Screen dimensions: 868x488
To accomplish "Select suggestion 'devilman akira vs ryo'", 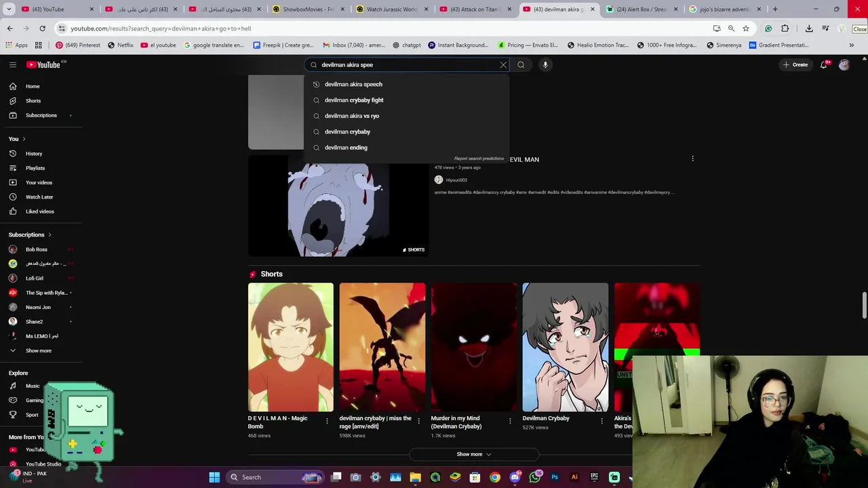I will pos(406,116).
